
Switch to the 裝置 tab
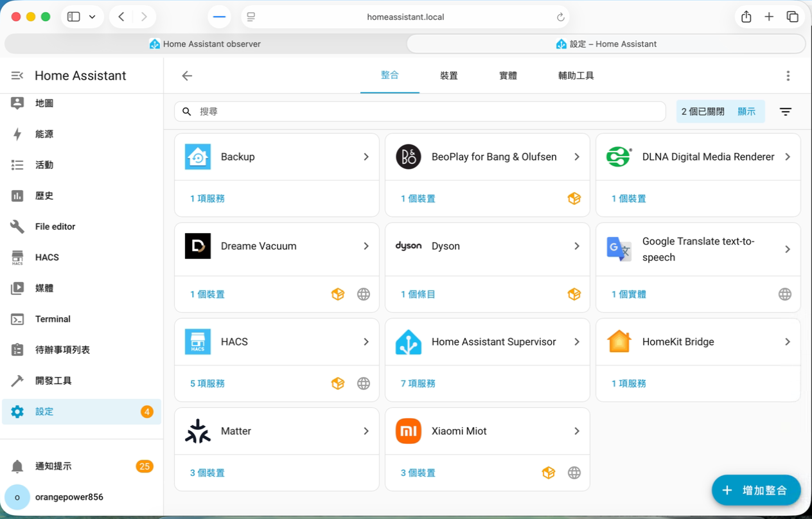pyautogui.click(x=448, y=75)
